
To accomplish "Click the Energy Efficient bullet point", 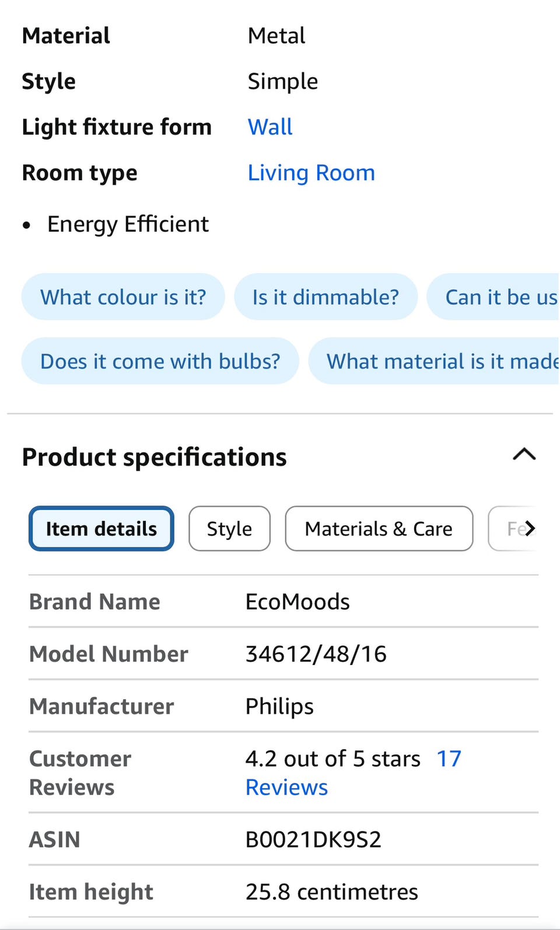I will [128, 224].
